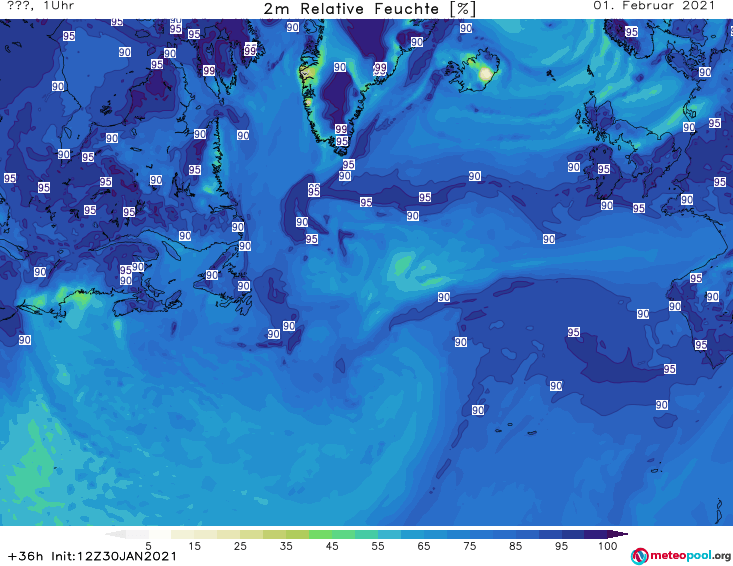Click the '45' tick on the color scale
The image size is (733, 566).
332,545
